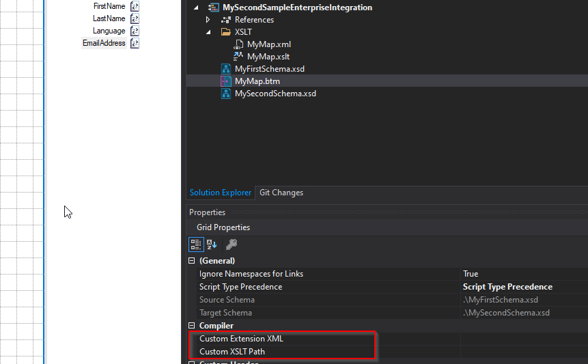This screenshot has height=364, width=588.
Task: Open Property Pages wrench icon
Action: click(232, 244)
